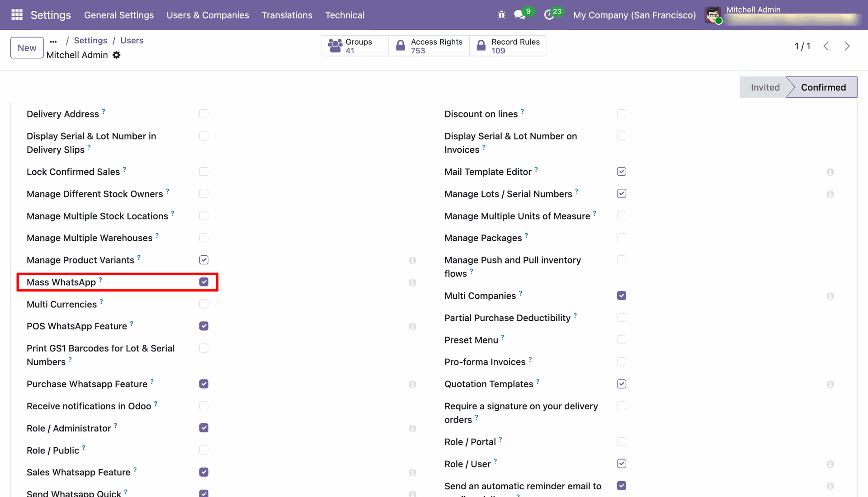
Task: Click the Settings app title
Action: click(51, 15)
